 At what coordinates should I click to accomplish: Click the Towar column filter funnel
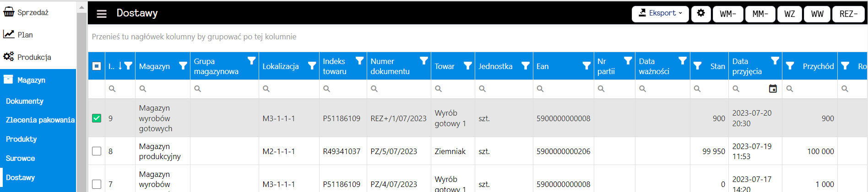467,66
